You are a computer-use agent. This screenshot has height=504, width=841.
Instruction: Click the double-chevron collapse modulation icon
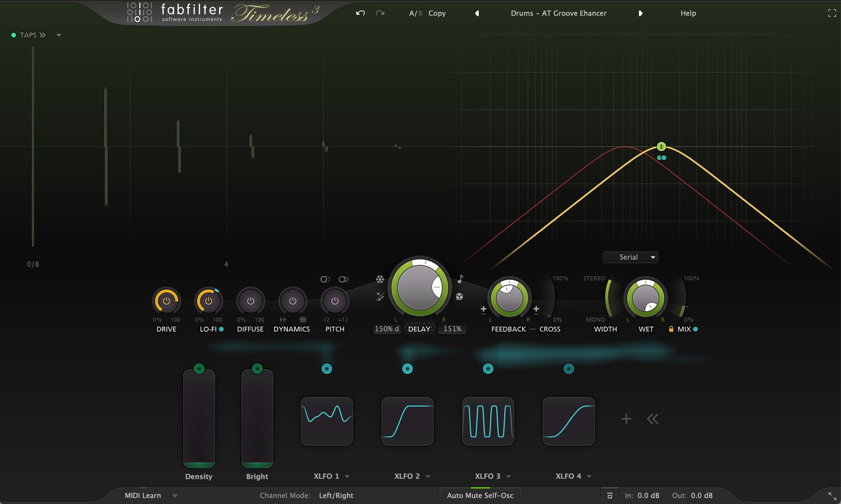653,419
